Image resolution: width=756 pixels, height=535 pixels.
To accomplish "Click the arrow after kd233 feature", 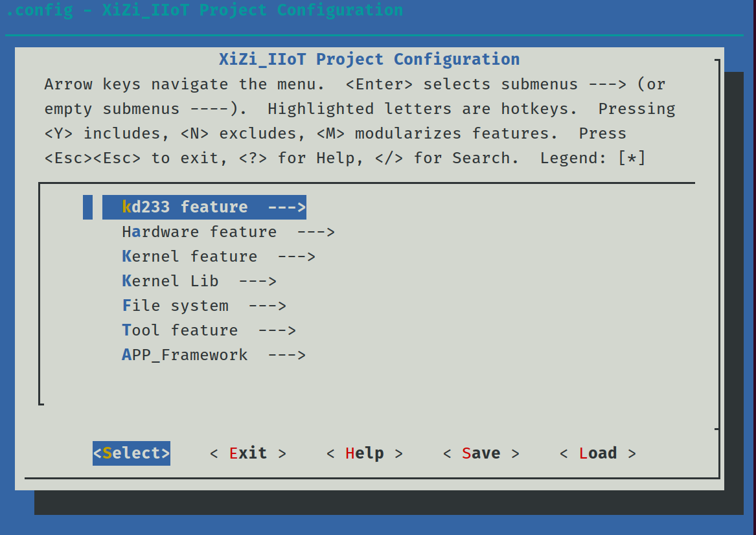I will [x=286, y=207].
